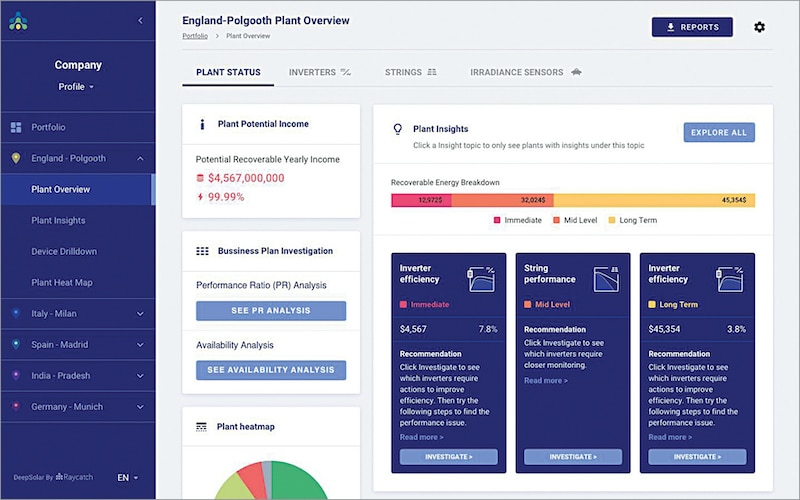Collapse sidebar using the left chevron

coord(140,20)
